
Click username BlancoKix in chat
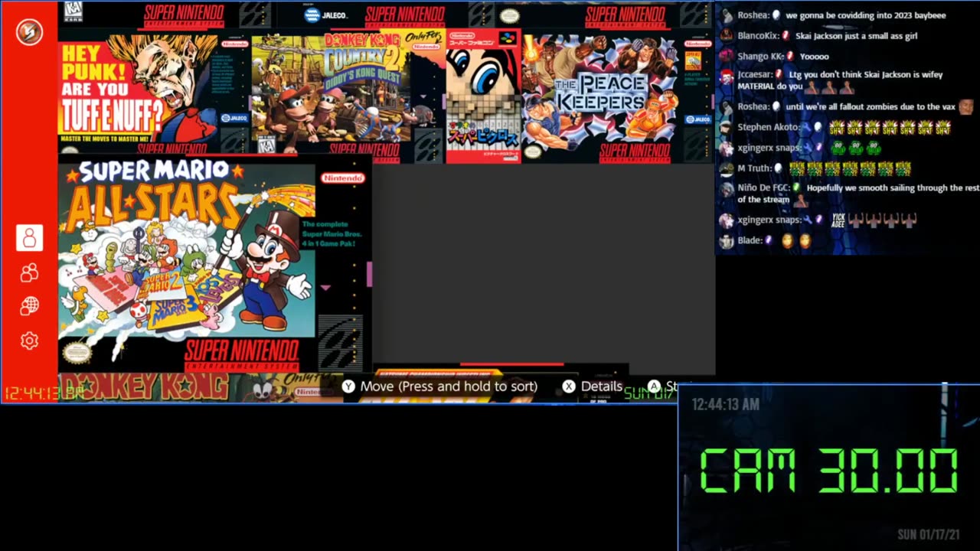coord(758,36)
